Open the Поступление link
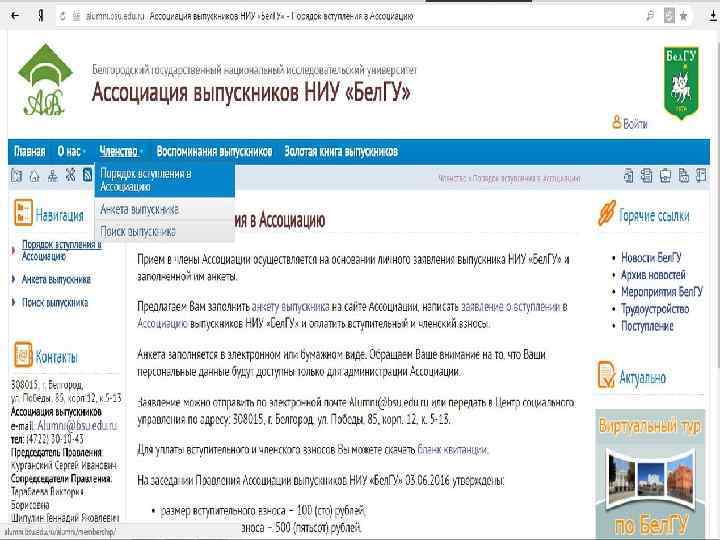The width and height of the screenshot is (720, 540). (647, 326)
